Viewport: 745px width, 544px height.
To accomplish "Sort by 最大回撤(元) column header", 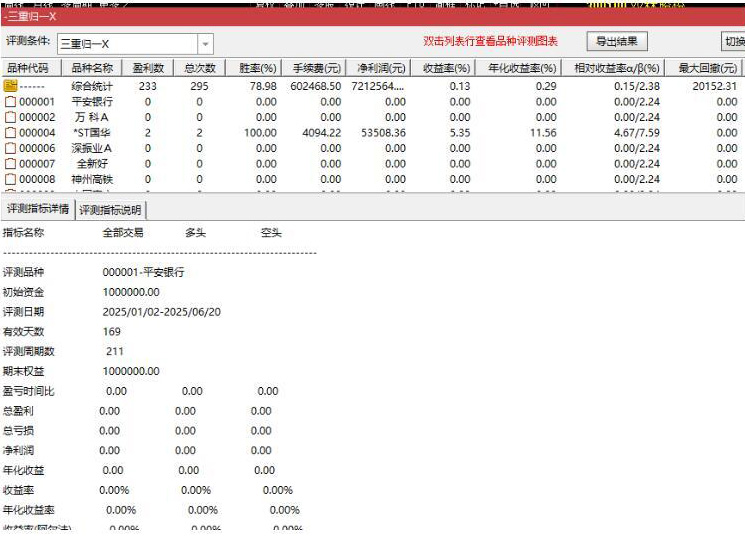I will 704,68.
